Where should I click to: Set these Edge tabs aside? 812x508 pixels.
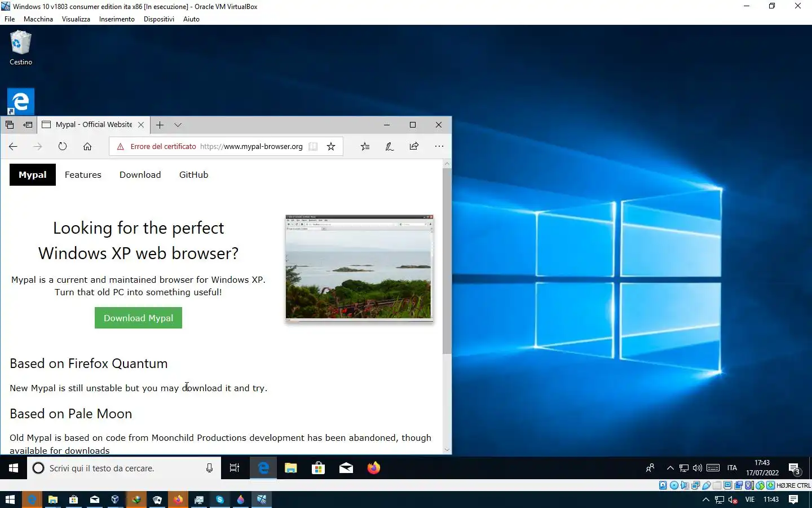click(28, 125)
